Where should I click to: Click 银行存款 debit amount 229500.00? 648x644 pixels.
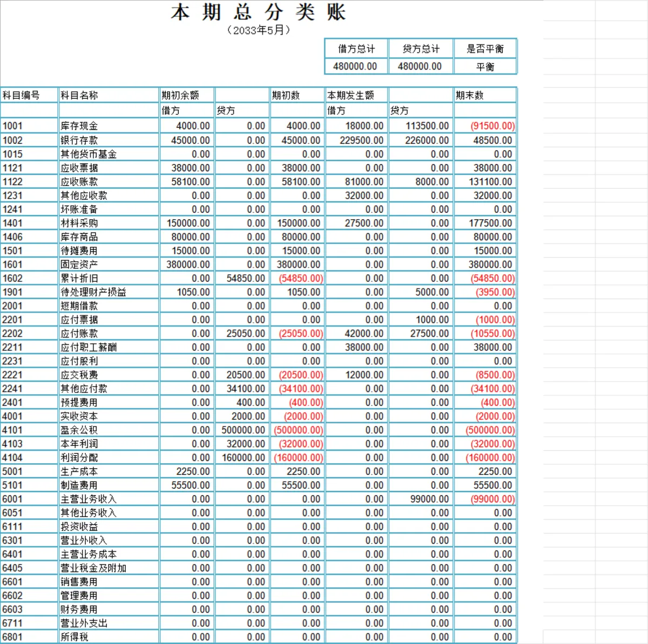361,140
